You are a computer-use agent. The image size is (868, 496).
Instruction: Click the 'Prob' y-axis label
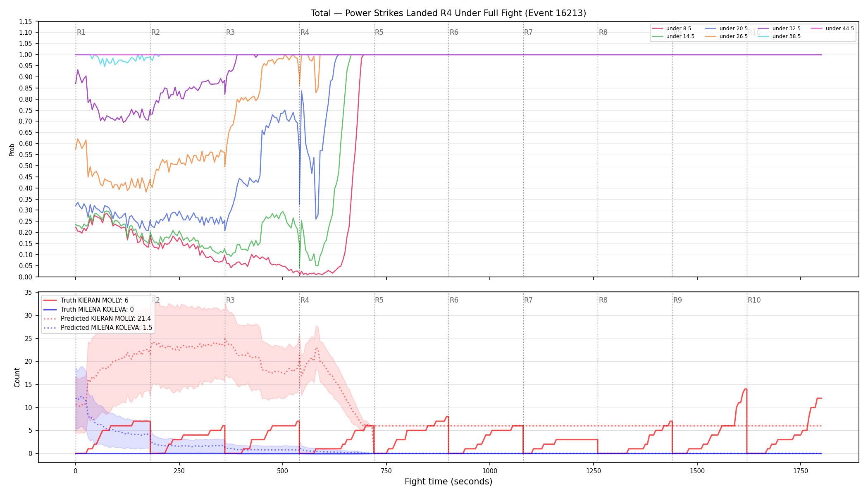[x=12, y=150]
